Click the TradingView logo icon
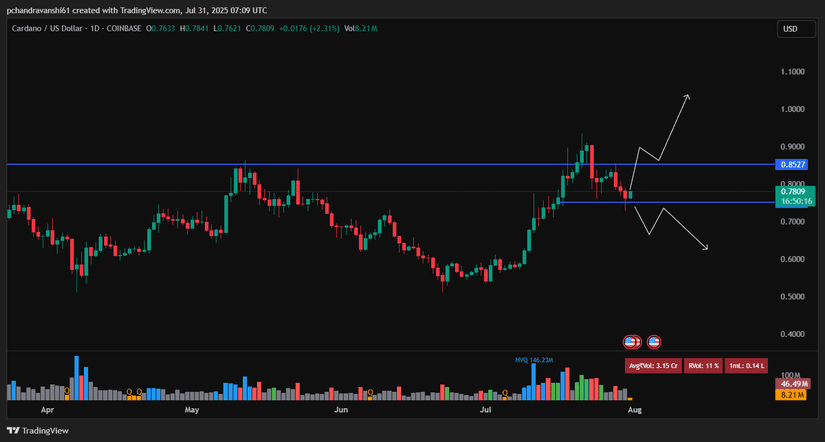The width and height of the screenshot is (825, 442). point(14,430)
